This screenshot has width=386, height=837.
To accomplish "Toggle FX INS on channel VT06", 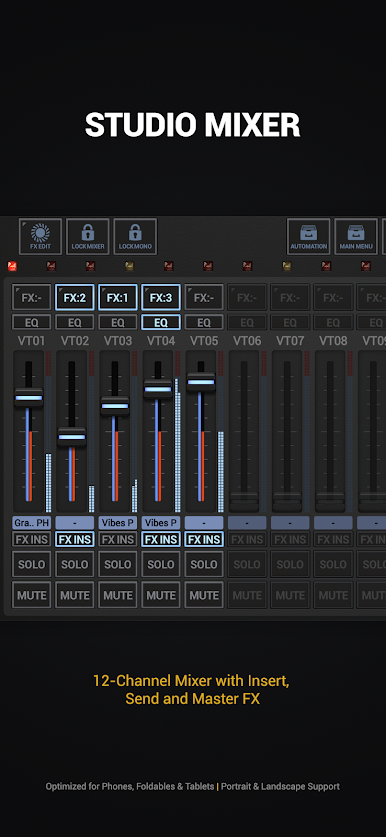I will click(247, 539).
